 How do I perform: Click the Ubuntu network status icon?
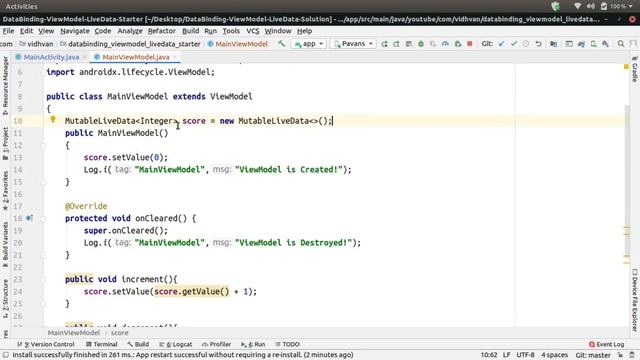click(x=577, y=6)
